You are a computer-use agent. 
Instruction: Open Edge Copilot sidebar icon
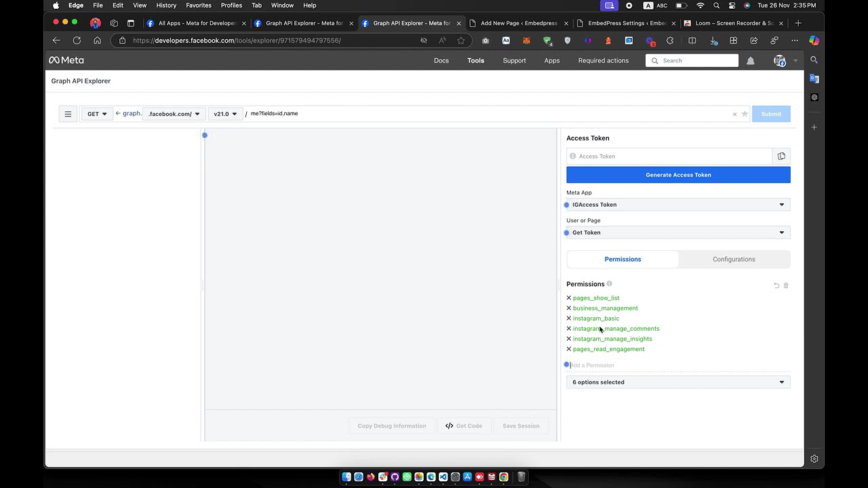[814, 41]
